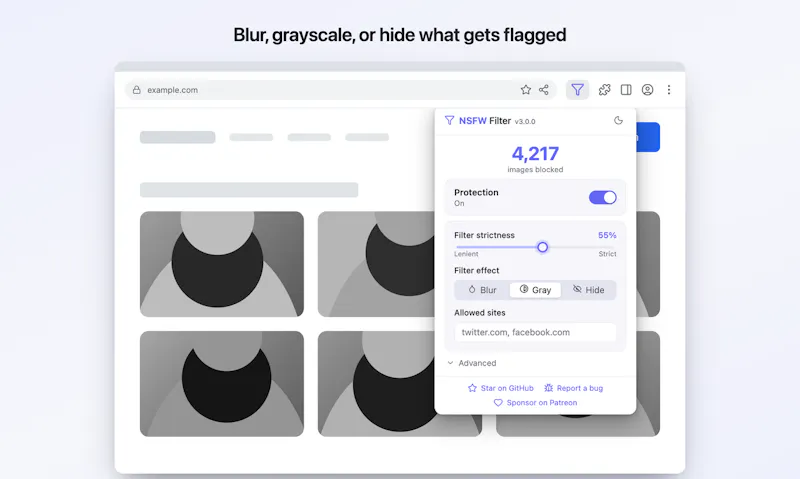The image size is (800, 479).
Task: Click the Allowed sites input field
Action: [x=535, y=332]
